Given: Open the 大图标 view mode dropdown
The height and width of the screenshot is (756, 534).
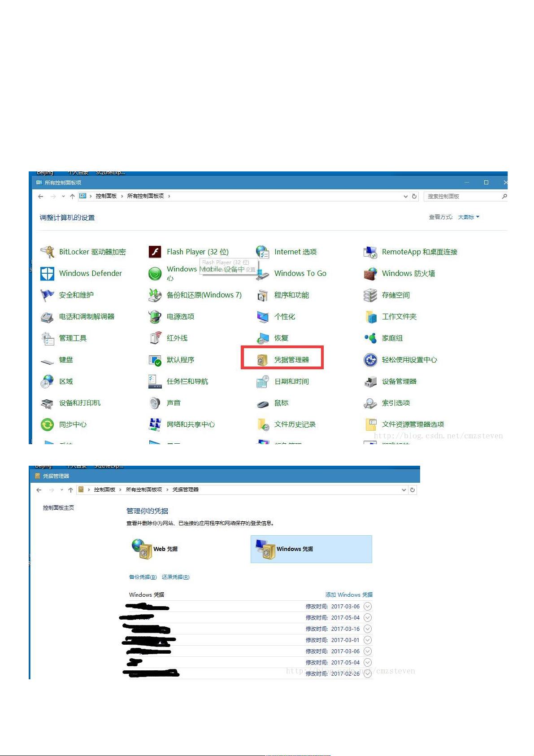Looking at the screenshot, I should coord(469,217).
